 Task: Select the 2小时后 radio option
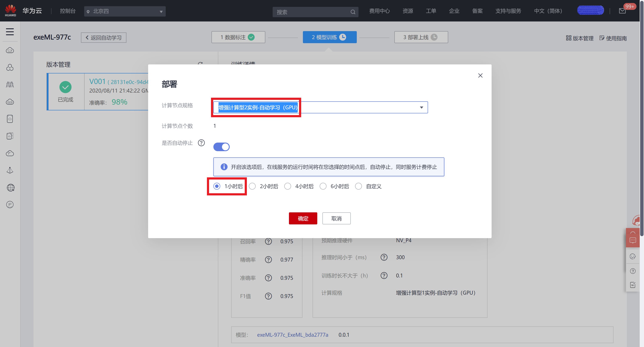(x=252, y=186)
